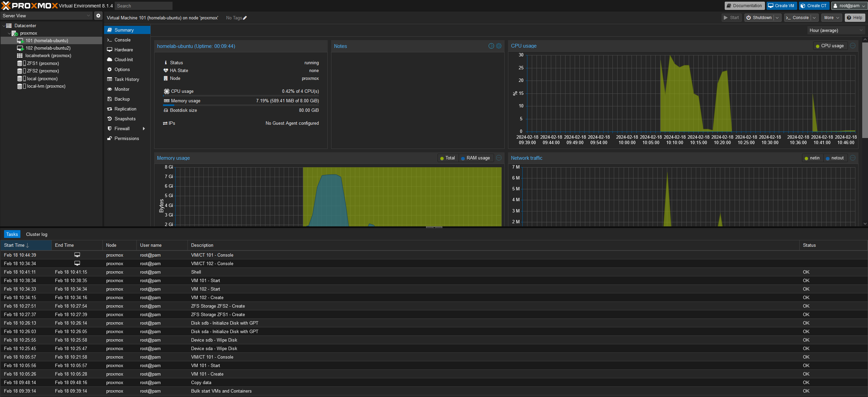Select the 'Bulk start VMs and Containers' task
The width and height of the screenshot is (868, 397).
tap(434, 391)
